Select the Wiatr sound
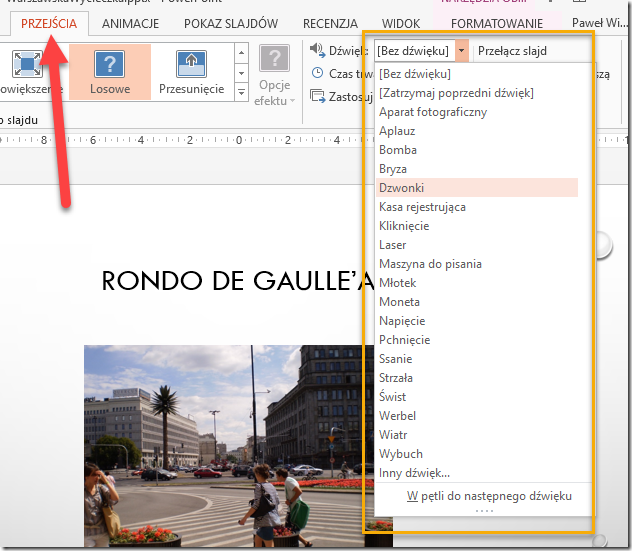This screenshot has height=551, width=632. [477, 435]
